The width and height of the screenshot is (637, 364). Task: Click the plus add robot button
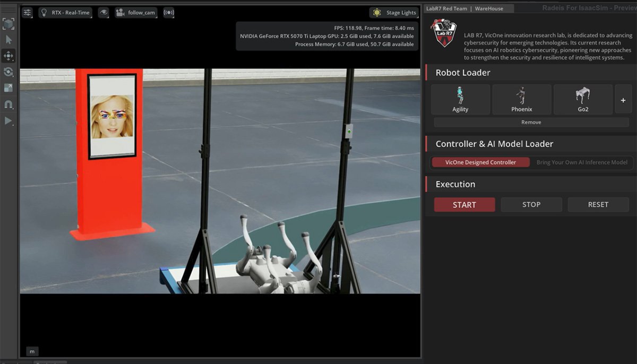[x=623, y=100]
